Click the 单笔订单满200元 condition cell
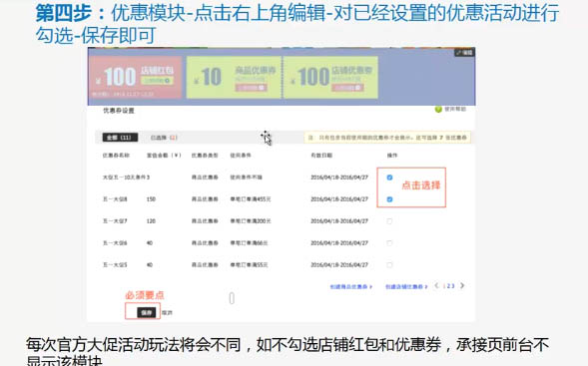The image size is (588, 366). [x=251, y=221]
